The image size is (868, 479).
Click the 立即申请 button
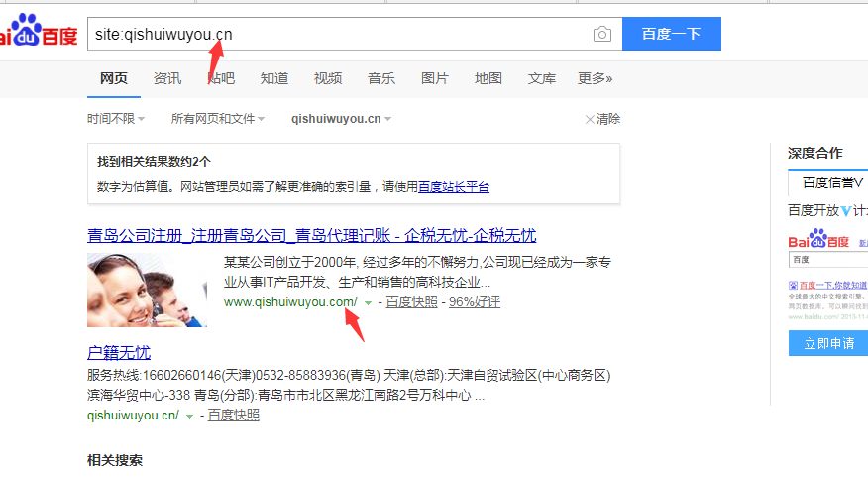(828, 343)
